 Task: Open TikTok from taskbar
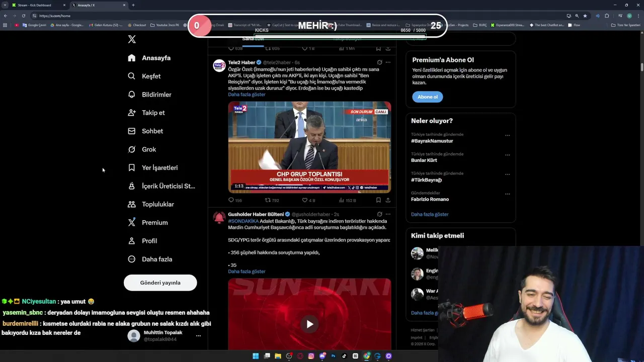[x=344, y=356]
